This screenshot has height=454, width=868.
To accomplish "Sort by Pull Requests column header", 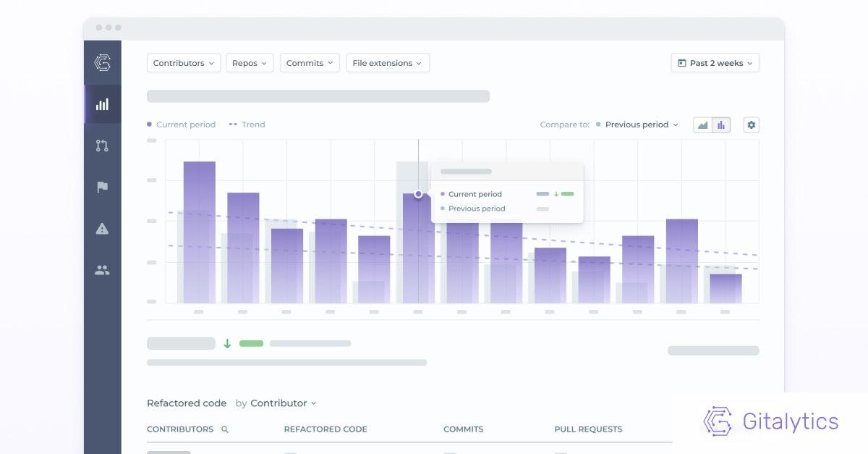I will pos(588,429).
